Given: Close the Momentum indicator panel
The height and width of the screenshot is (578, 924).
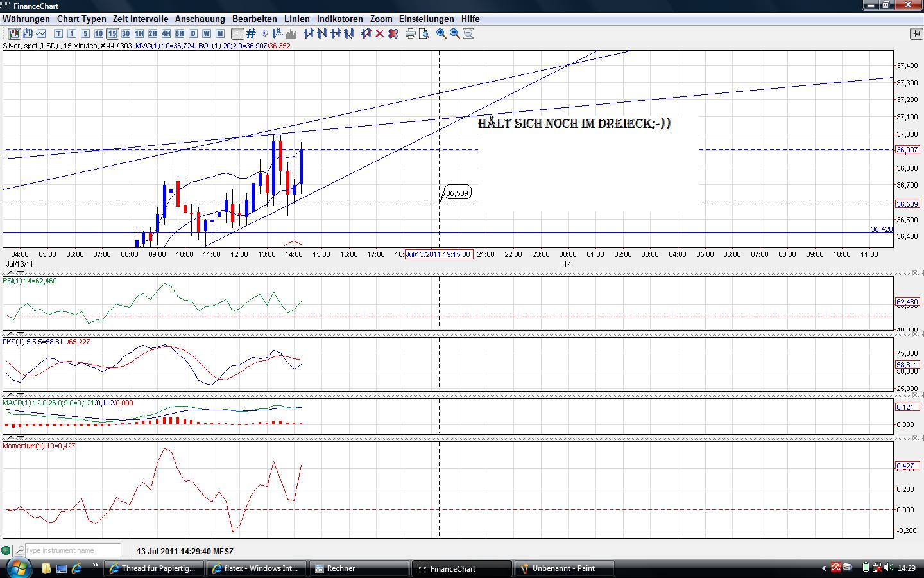Looking at the screenshot, I should (x=916, y=438).
